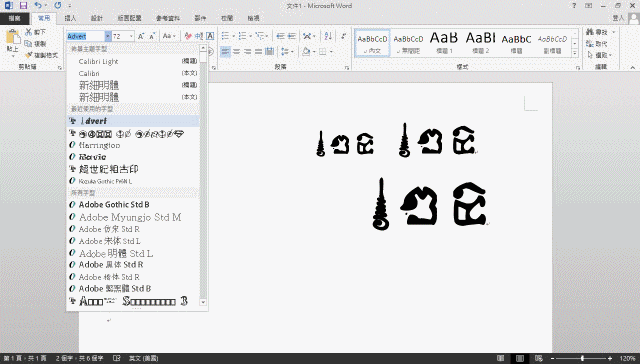Sort the selected text A to Z
Image resolution: width=640 pixels, height=364 pixels.
click(x=328, y=36)
